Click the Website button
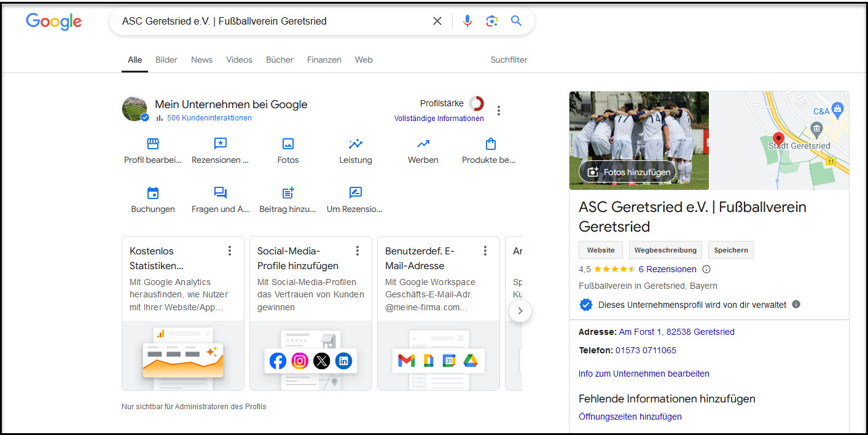This screenshot has height=435, width=868. pyautogui.click(x=601, y=250)
